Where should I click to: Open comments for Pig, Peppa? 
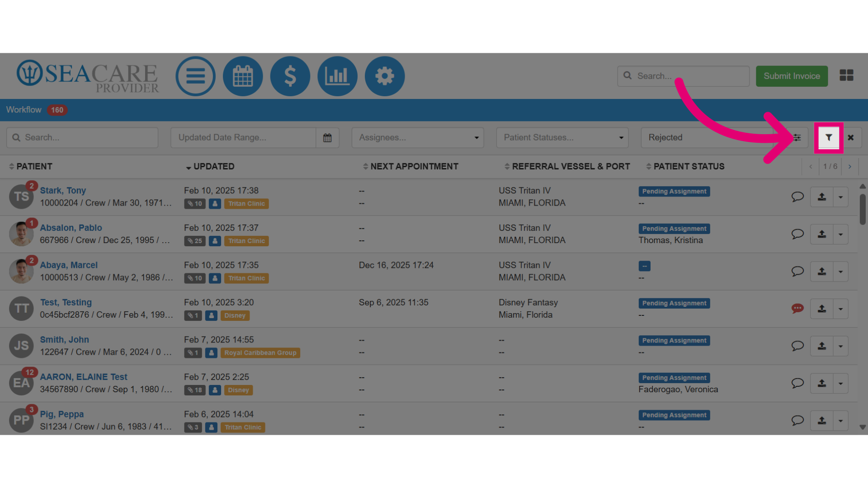[797, 420]
